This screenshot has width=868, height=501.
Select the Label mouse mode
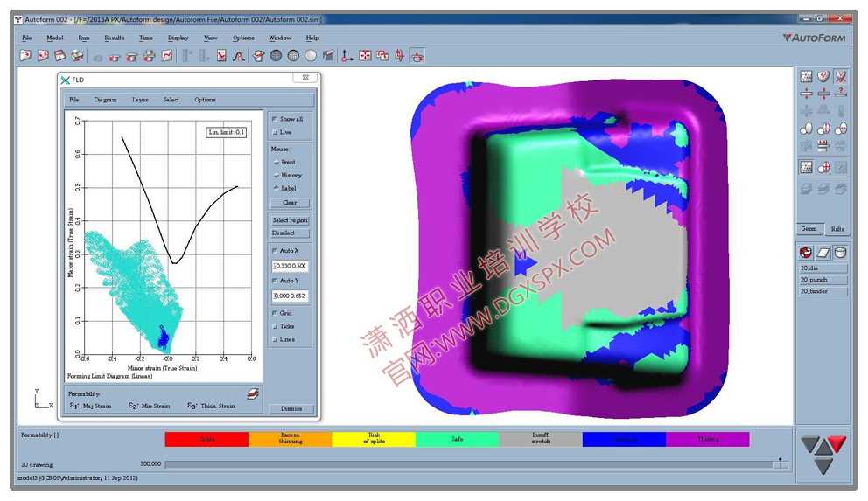[276, 188]
